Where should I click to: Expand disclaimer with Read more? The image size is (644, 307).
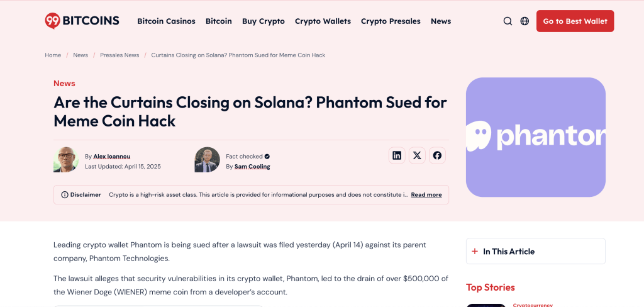[426, 195]
